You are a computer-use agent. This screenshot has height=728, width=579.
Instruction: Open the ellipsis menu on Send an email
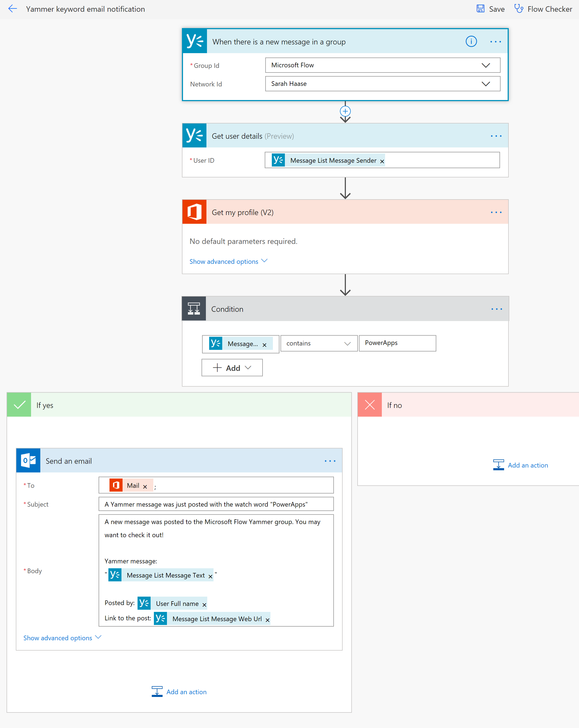click(x=330, y=461)
